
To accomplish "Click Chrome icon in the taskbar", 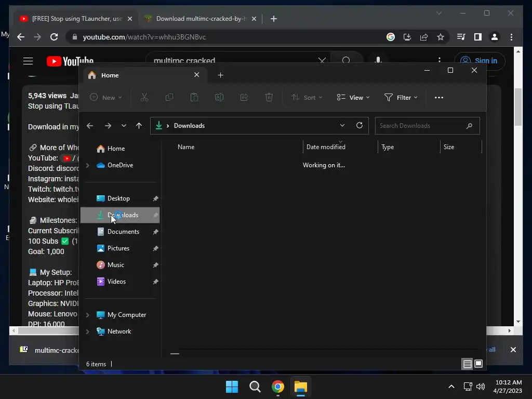I will pos(278,387).
